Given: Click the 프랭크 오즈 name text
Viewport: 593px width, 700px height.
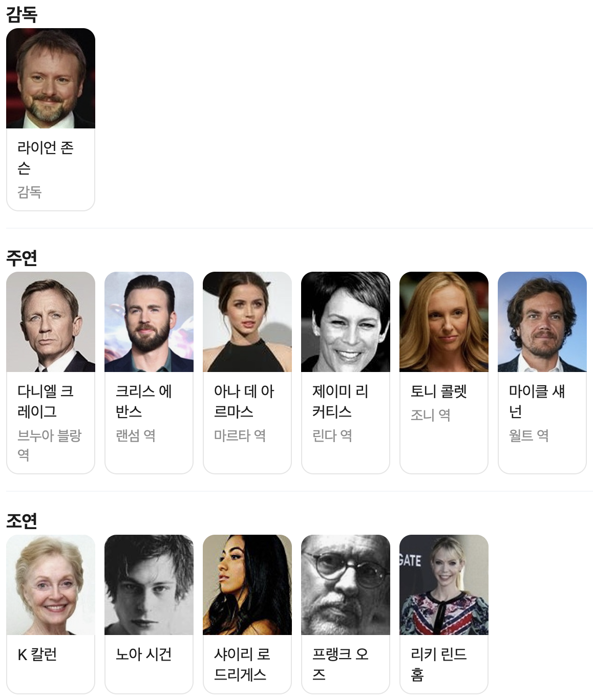Looking at the screenshot, I should 341,664.
